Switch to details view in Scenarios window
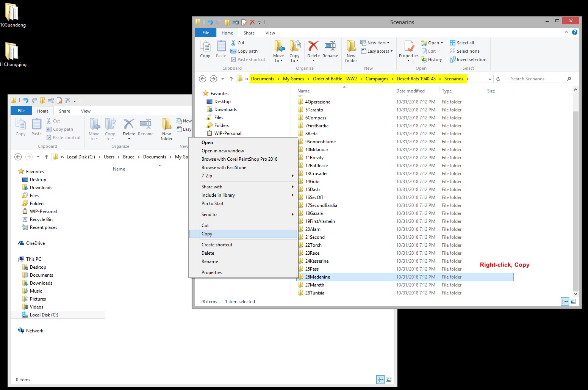The height and width of the screenshot is (390, 588). (565, 302)
